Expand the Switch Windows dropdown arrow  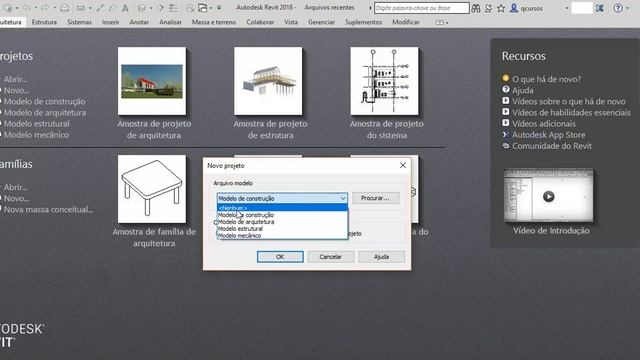coord(211,8)
